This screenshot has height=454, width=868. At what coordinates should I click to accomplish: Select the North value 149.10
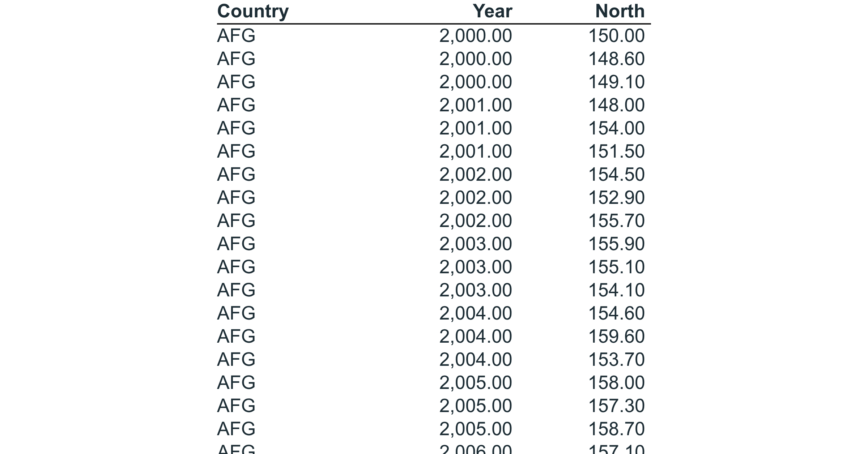click(616, 82)
